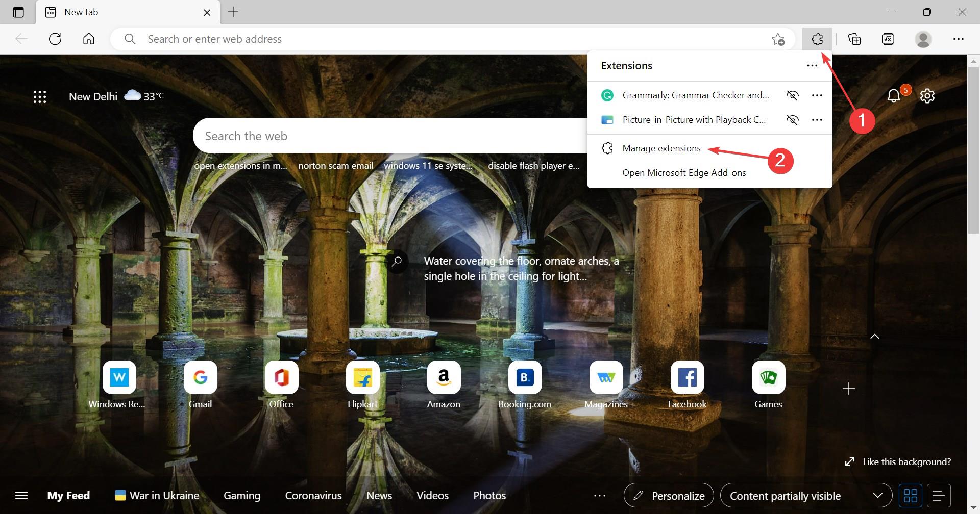Collapse quick links with chevron arrow
This screenshot has height=514, width=980.
point(875,337)
